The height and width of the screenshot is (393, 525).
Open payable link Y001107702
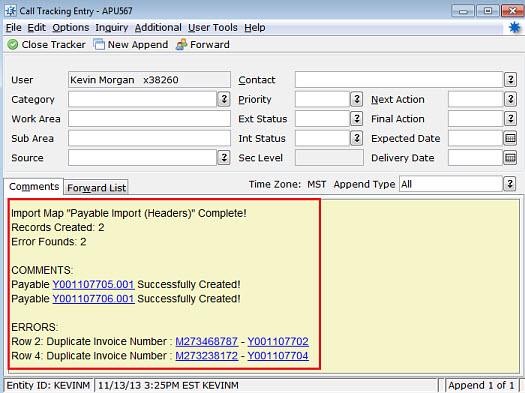click(x=278, y=341)
